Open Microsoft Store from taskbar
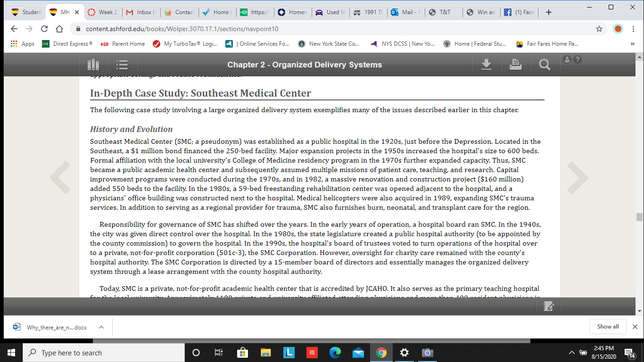644x362 pixels. click(x=242, y=353)
